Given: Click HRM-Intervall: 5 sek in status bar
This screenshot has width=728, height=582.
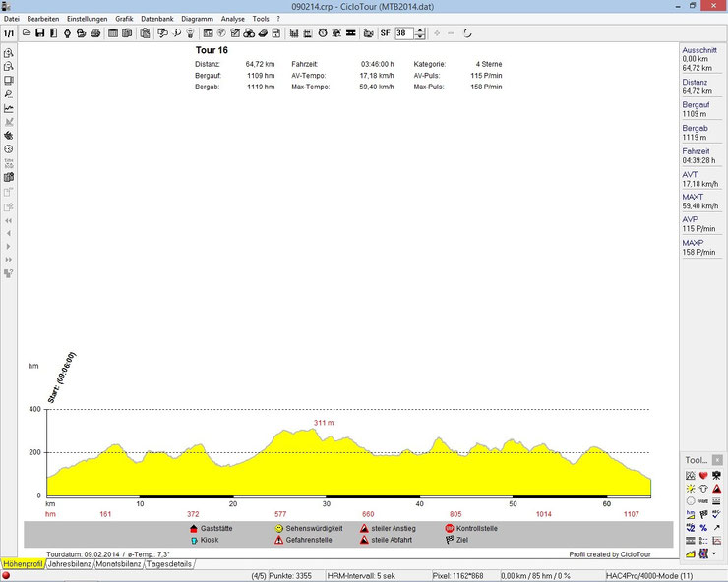Looking at the screenshot, I should [x=361, y=576].
